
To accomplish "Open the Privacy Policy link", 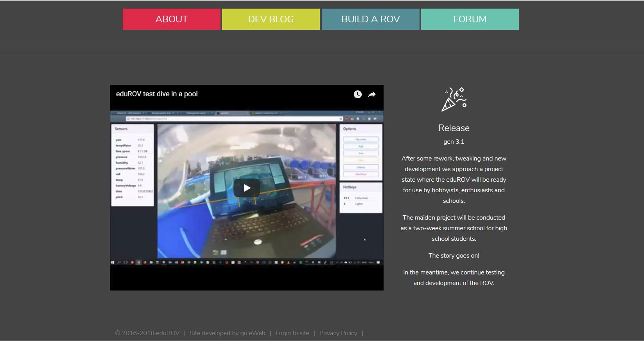I will pyautogui.click(x=338, y=333).
